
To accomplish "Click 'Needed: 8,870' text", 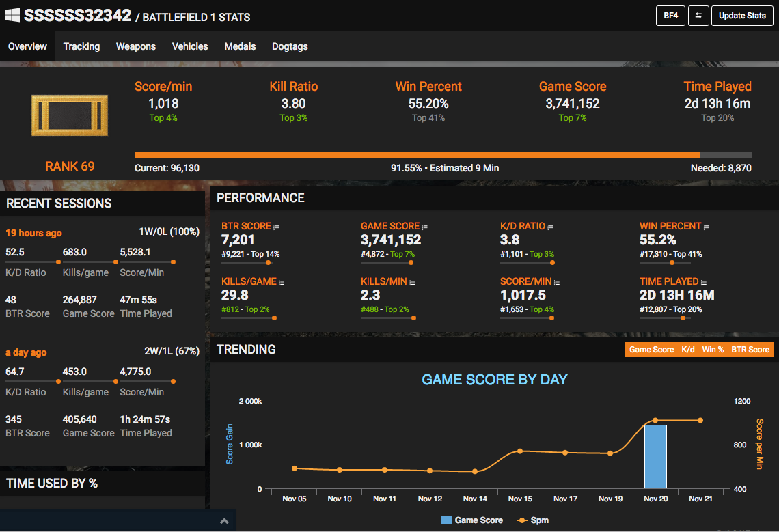I will (x=721, y=169).
